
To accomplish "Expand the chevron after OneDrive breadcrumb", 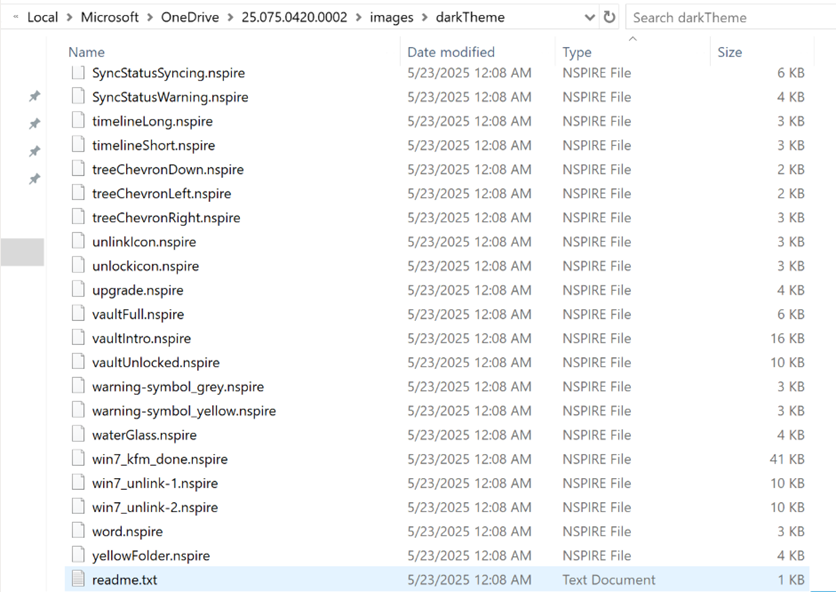I will click(230, 17).
